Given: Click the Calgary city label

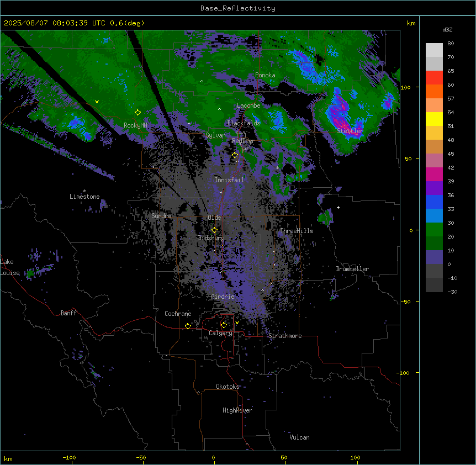Looking at the screenshot, I should pos(220,333).
